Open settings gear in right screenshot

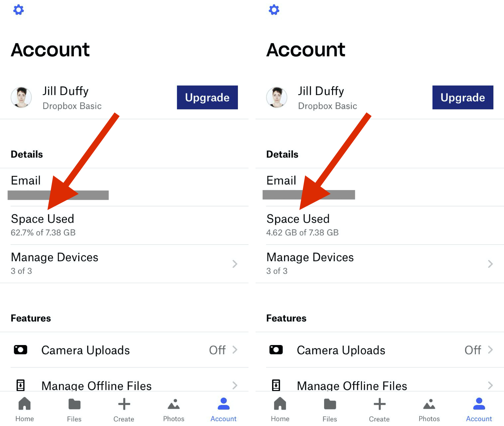tap(274, 10)
